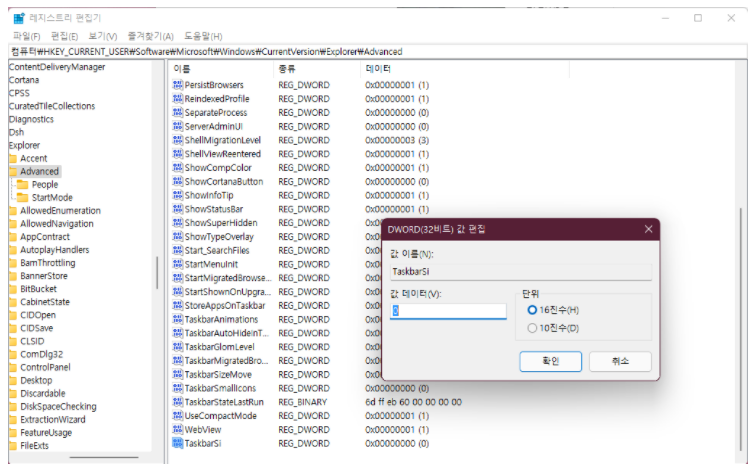Select the ControlPanel key in tree
The height and width of the screenshot is (469, 754).
click(x=45, y=367)
